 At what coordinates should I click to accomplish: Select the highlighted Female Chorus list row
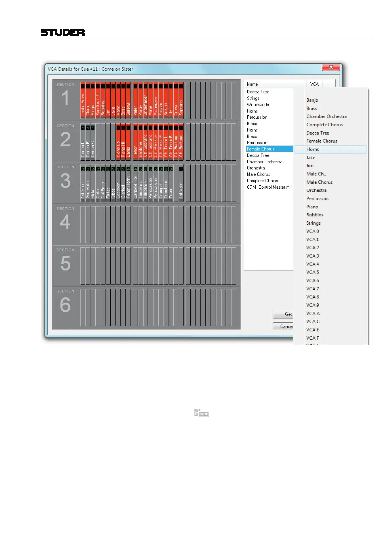pos(269,149)
